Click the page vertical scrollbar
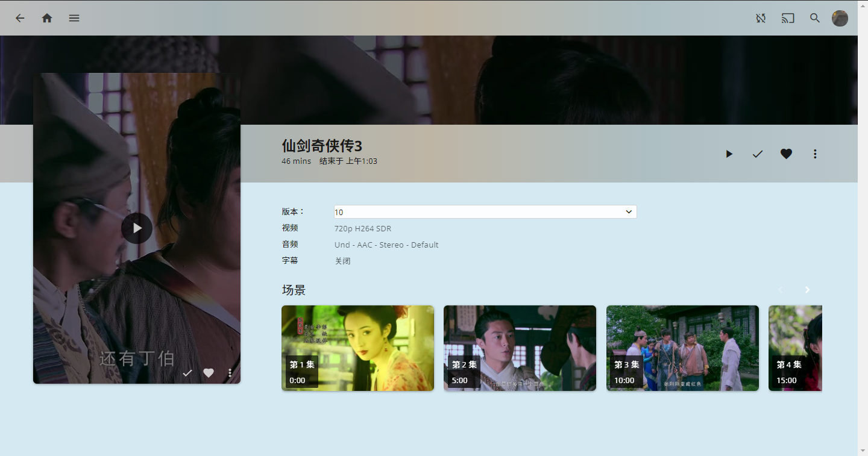Image resolution: width=868 pixels, height=456 pixels. coord(863,228)
